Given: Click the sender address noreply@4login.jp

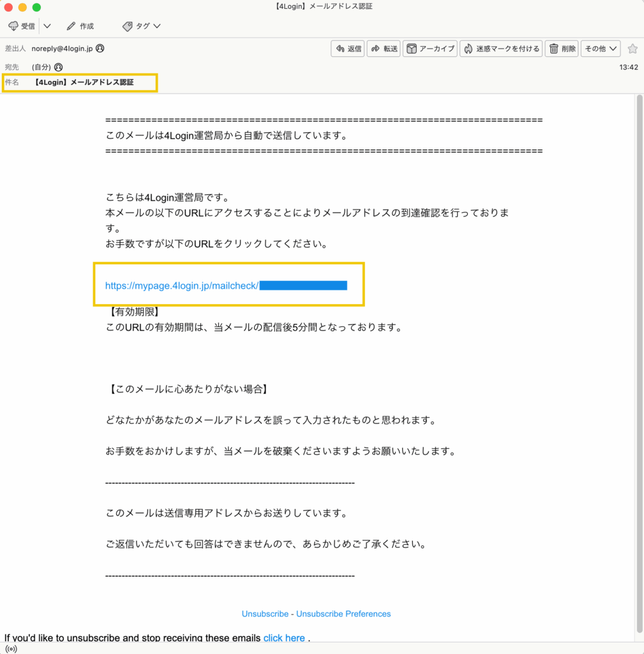Looking at the screenshot, I should (62, 49).
